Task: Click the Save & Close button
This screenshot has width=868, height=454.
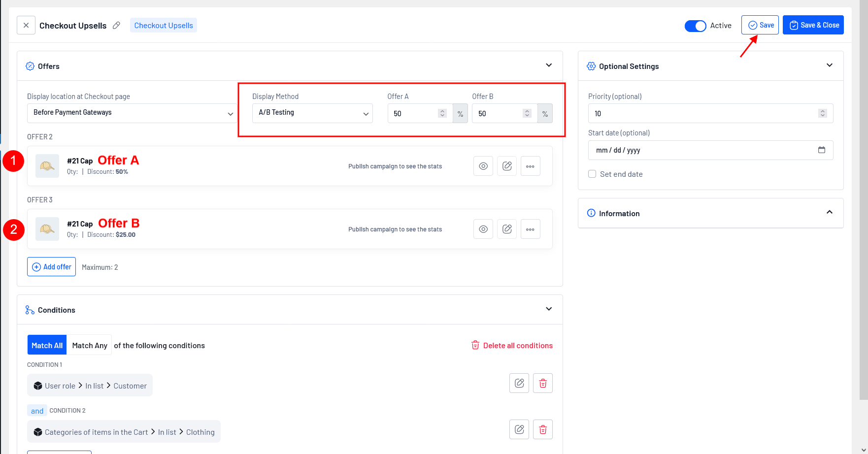Action: point(813,25)
